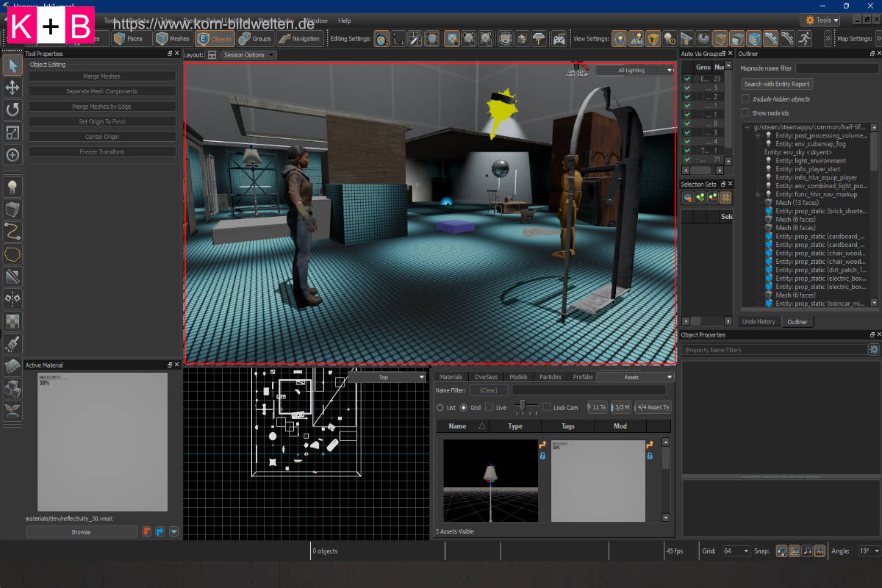Click the Maponde name filter input field
Image resolution: width=882 pixels, height=588 pixels.
pyautogui.click(x=837, y=68)
